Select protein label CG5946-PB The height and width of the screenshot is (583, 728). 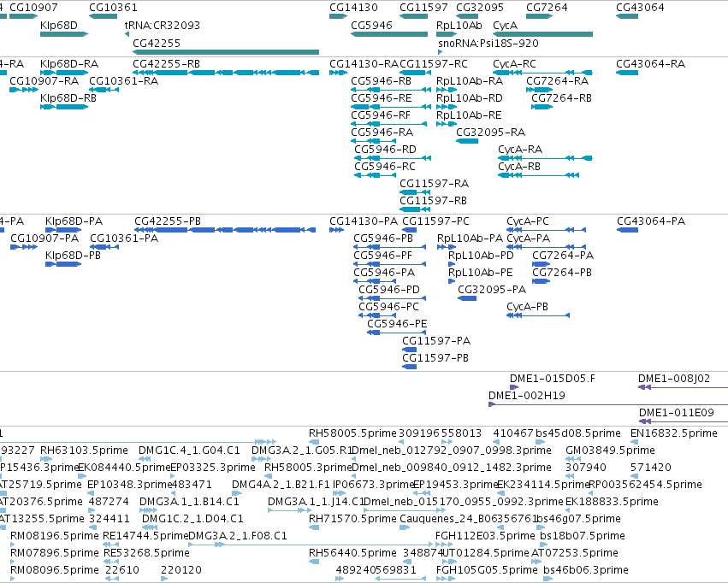coord(383,238)
